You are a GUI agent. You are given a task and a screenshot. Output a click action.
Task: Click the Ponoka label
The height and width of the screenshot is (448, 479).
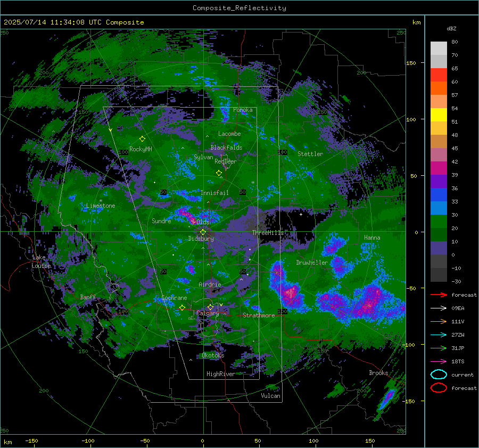(x=243, y=110)
